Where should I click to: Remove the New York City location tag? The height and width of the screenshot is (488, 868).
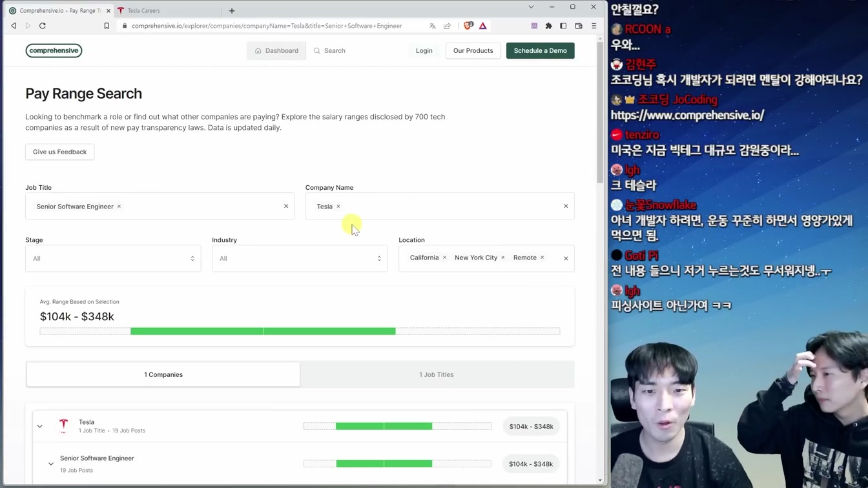coord(503,258)
